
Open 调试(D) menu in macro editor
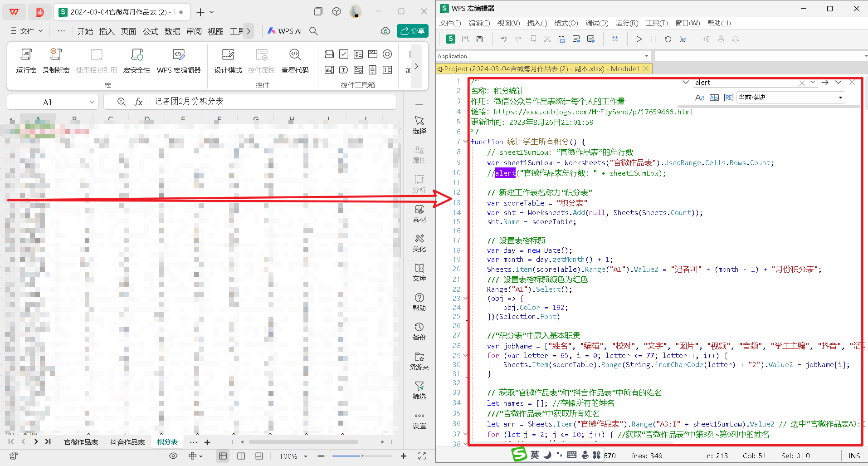pyautogui.click(x=596, y=23)
